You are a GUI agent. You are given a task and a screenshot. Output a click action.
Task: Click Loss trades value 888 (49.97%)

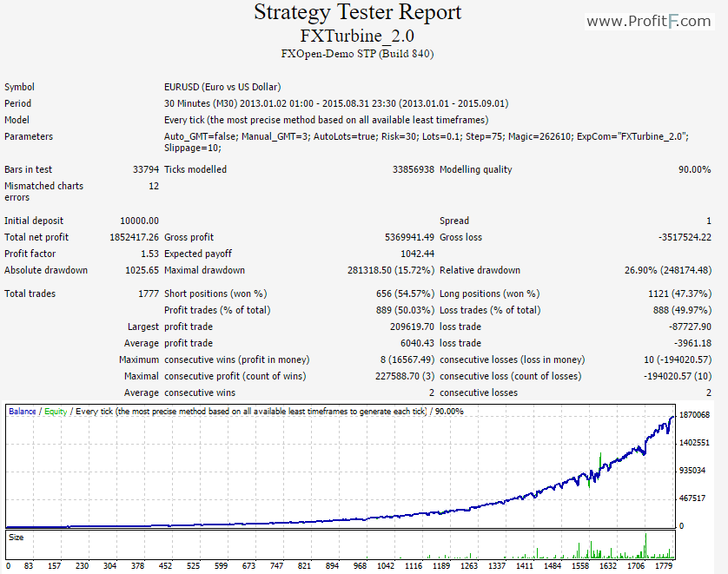(682, 310)
